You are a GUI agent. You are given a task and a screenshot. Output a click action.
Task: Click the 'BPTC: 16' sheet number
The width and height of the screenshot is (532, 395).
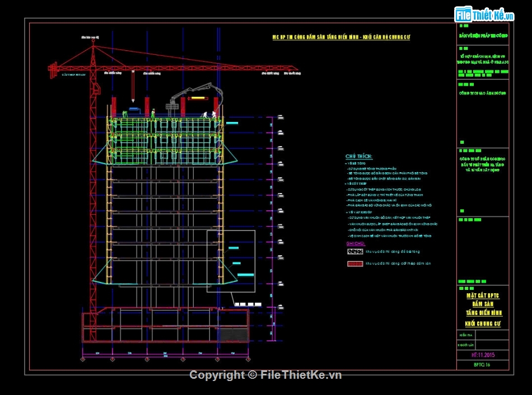(x=482, y=365)
